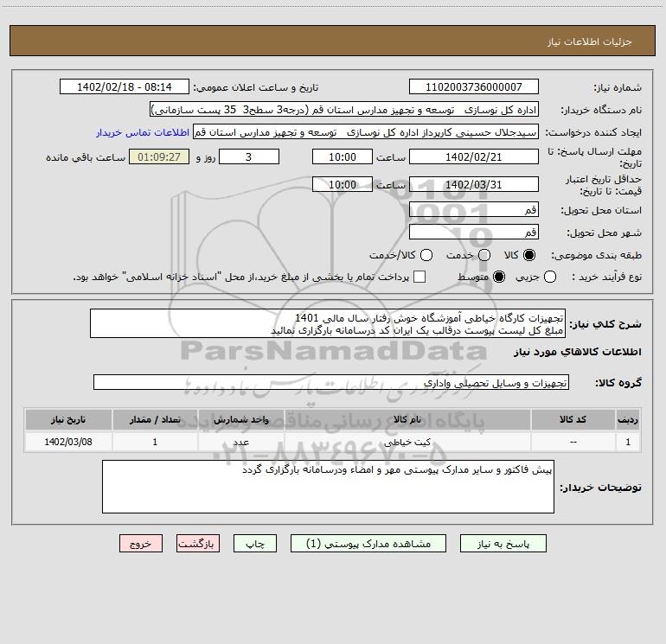This screenshot has width=666, height=644.
Task: Click the گروه کالا field
Action: click(x=331, y=382)
